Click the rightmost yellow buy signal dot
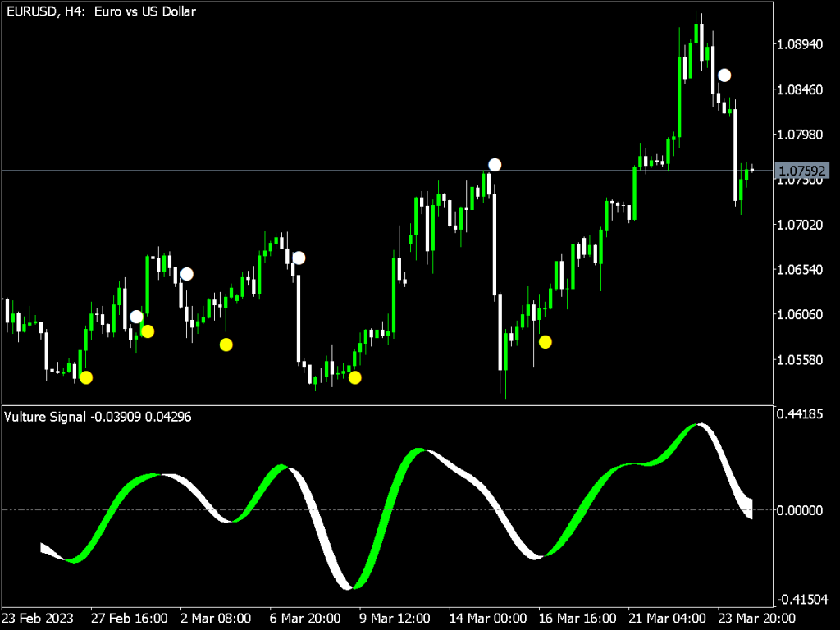The height and width of the screenshot is (630, 840). point(546,342)
